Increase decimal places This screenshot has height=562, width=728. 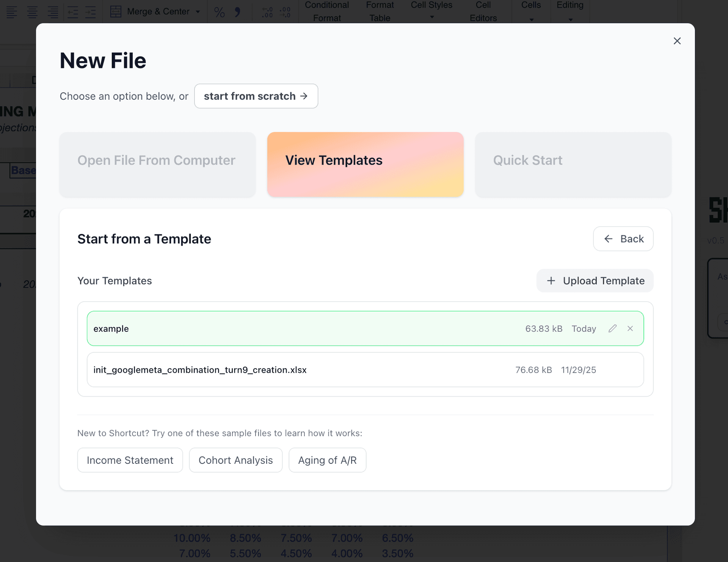tap(267, 11)
